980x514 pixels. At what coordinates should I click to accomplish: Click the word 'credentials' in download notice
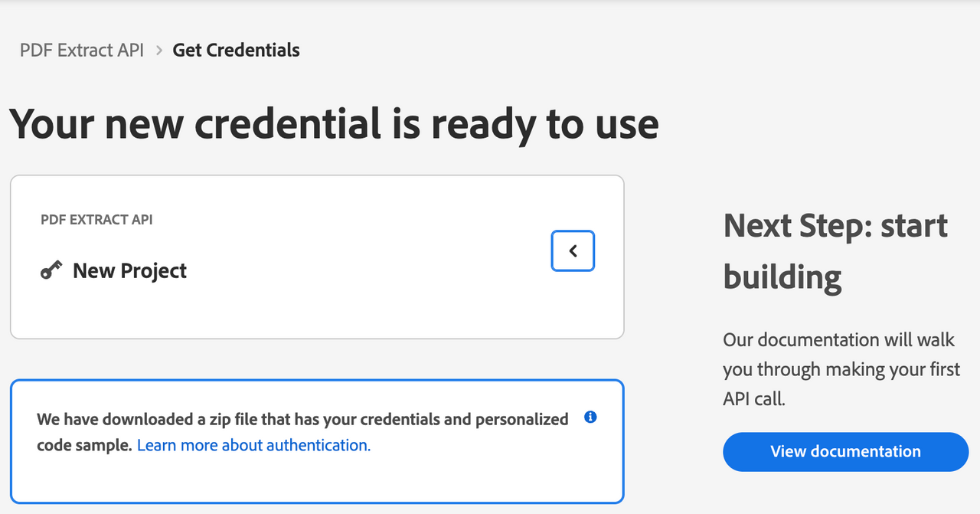pos(400,420)
